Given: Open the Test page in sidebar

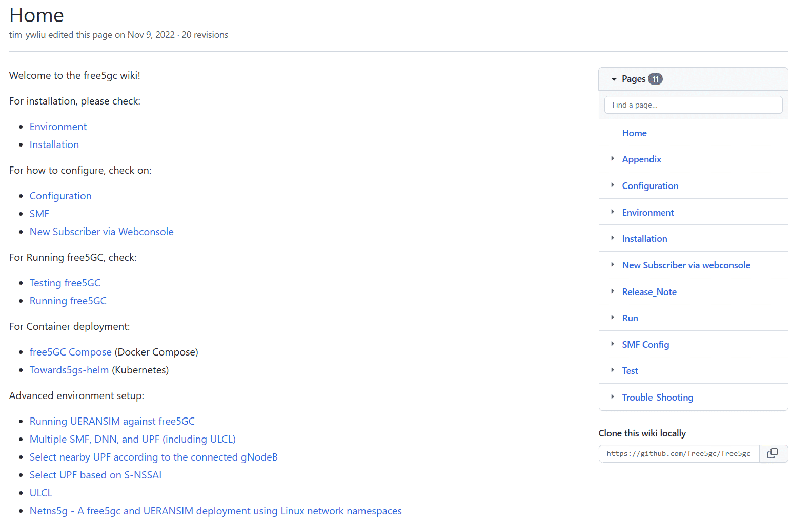Looking at the screenshot, I should click(x=630, y=371).
